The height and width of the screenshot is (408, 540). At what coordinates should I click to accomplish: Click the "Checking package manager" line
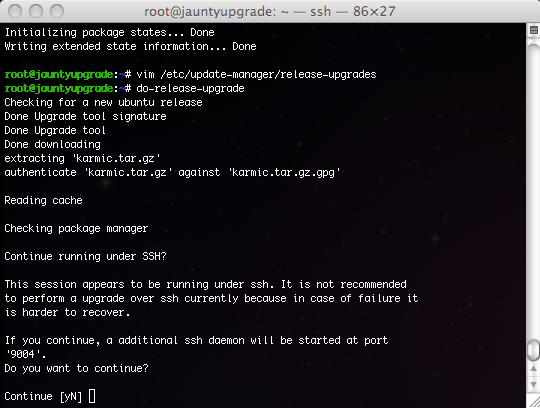click(76, 228)
